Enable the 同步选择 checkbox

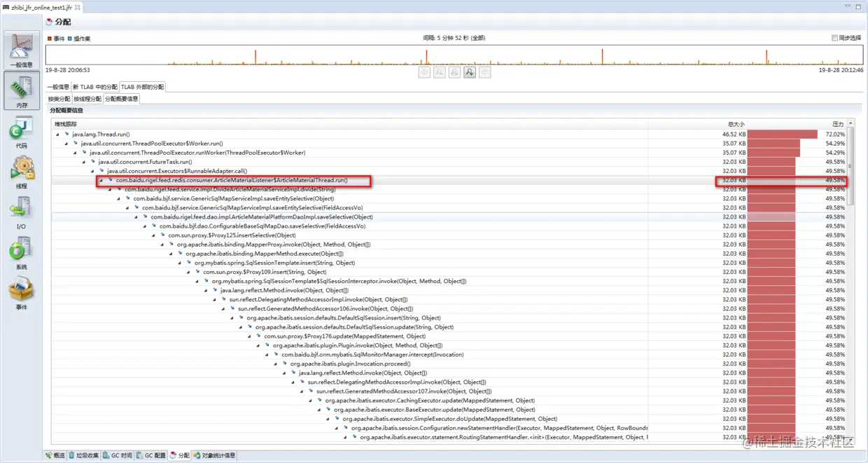834,38
